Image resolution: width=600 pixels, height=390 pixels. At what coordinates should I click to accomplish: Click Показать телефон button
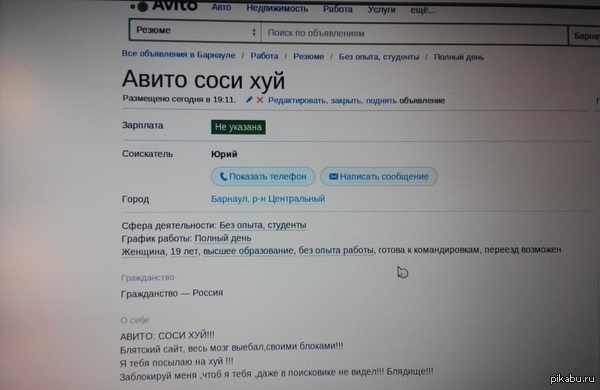[x=263, y=176]
